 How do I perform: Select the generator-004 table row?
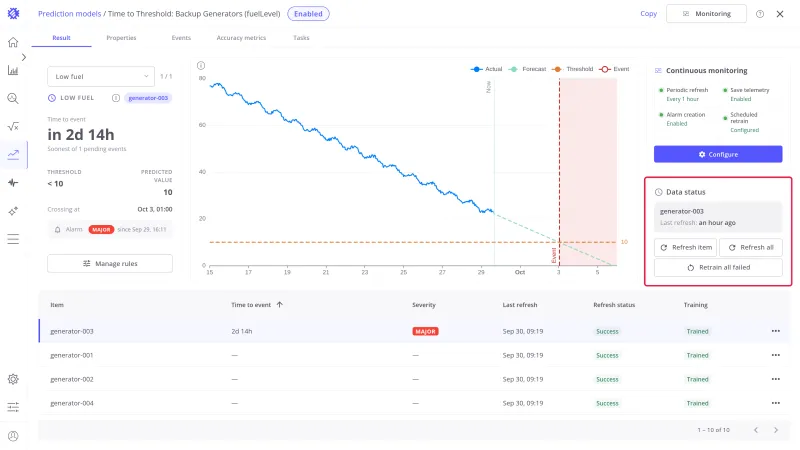[414, 403]
